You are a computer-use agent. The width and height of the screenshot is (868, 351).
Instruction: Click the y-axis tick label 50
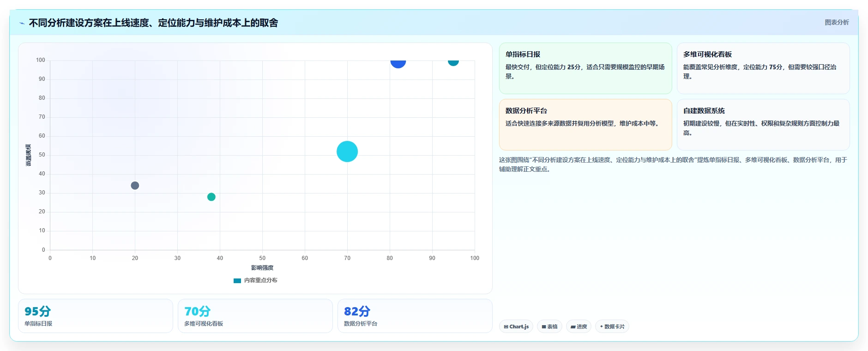coord(42,155)
